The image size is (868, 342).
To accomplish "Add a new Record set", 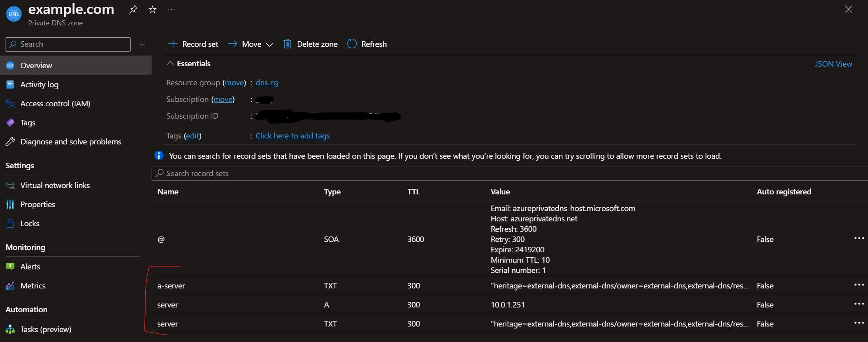I will pos(193,44).
